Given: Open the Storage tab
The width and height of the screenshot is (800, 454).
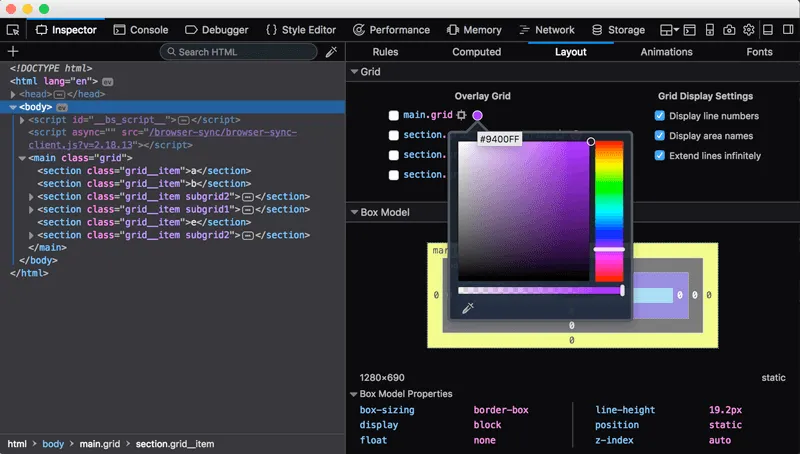Looking at the screenshot, I should coord(618,30).
